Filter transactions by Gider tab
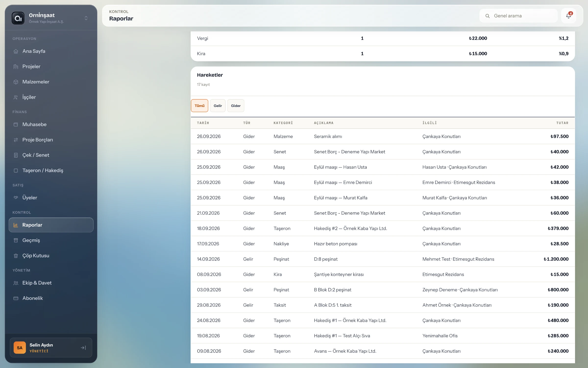 click(x=236, y=106)
